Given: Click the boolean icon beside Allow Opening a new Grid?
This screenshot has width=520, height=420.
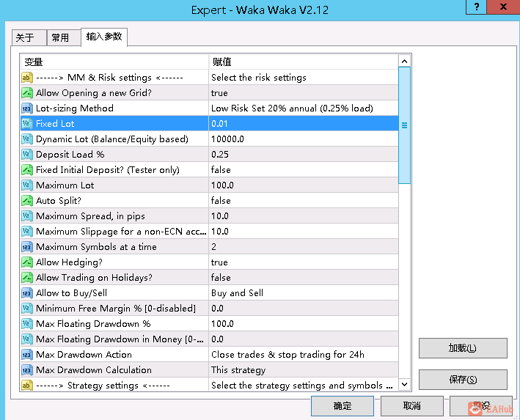Looking at the screenshot, I should [27, 93].
